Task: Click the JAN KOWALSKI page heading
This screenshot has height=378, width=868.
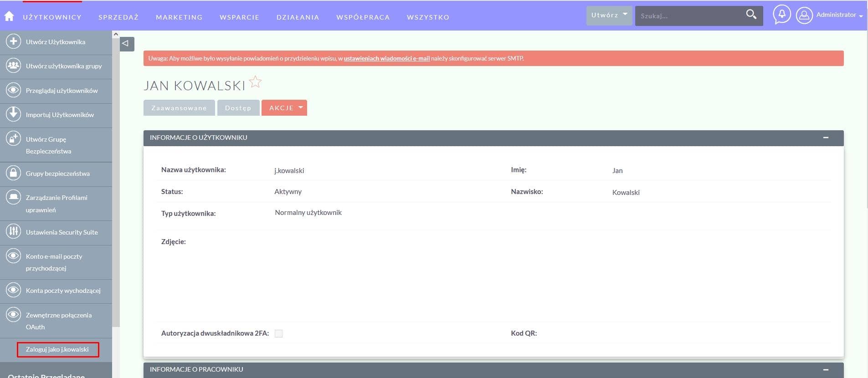Action: (x=195, y=86)
